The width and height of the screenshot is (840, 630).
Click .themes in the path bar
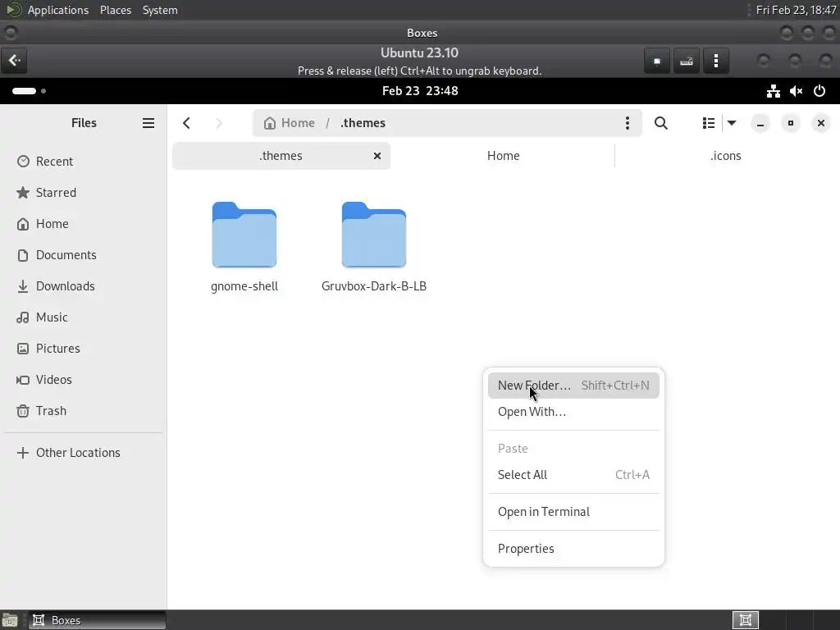[x=363, y=123]
